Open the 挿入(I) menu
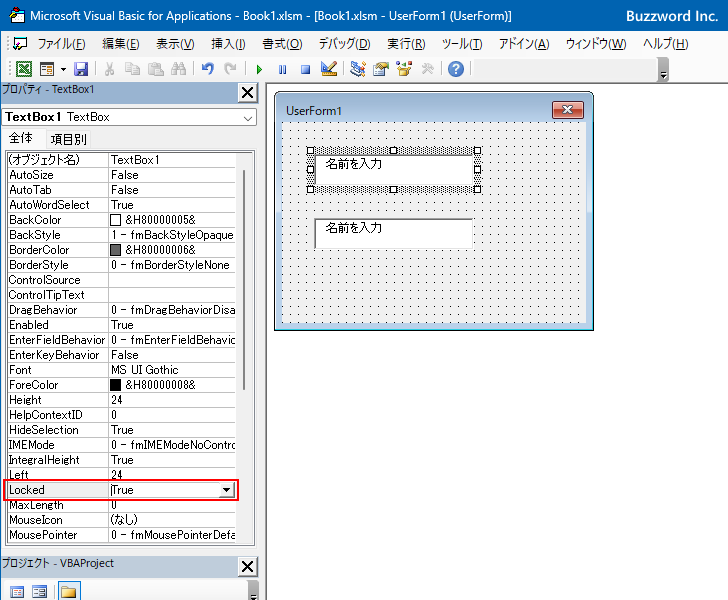Viewport: 728px width, 600px height. click(x=228, y=44)
